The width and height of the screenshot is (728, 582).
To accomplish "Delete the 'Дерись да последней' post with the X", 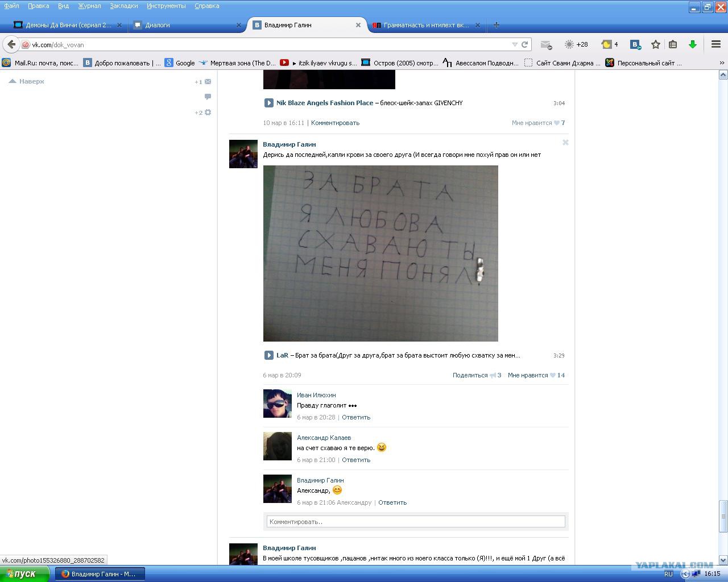I will pyautogui.click(x=565, y=143).
